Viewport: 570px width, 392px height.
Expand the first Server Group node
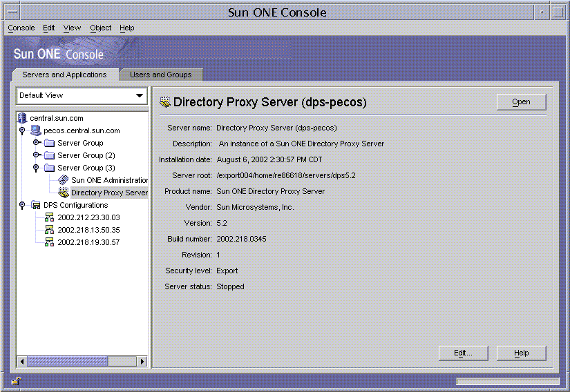coord(37,143)
